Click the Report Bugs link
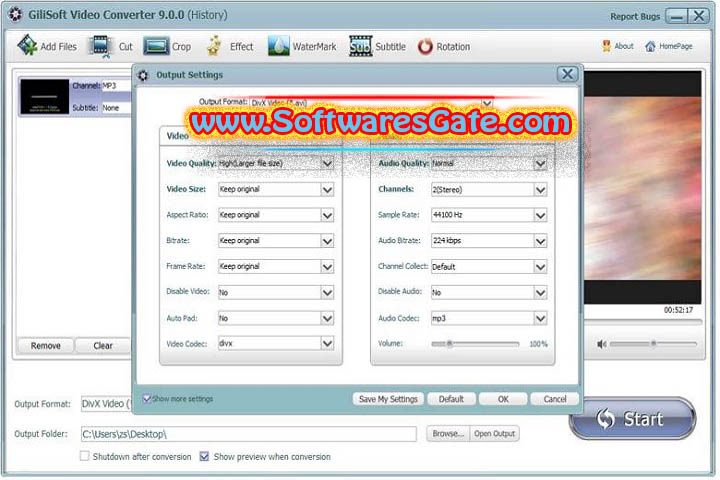 635,17
